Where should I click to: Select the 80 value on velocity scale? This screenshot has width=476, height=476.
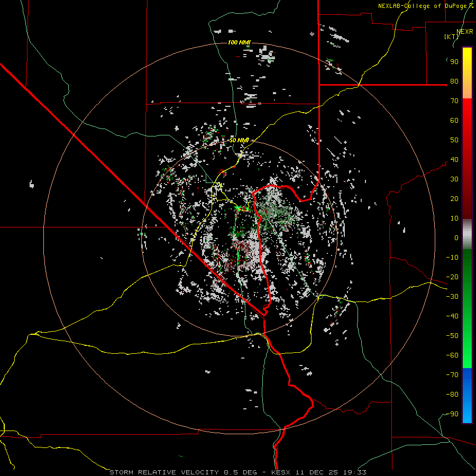point(454,81)
